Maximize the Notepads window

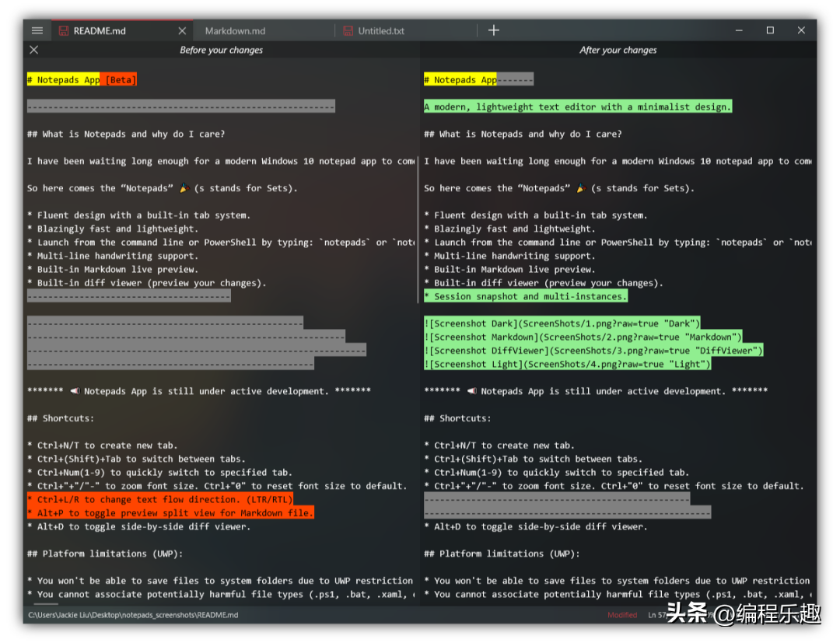point(770,30)
